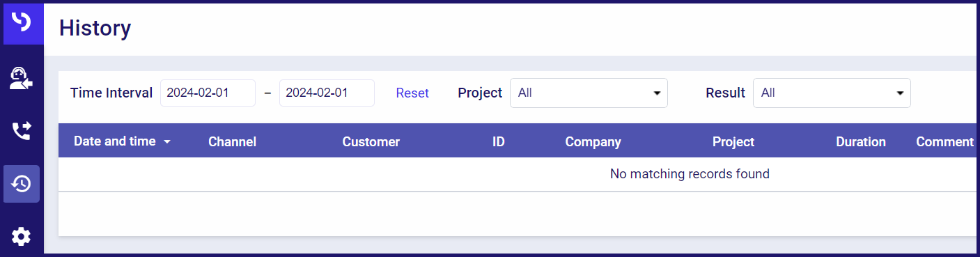Click the ID column header
Screen dimensions: 980x257
click(499, 141)
